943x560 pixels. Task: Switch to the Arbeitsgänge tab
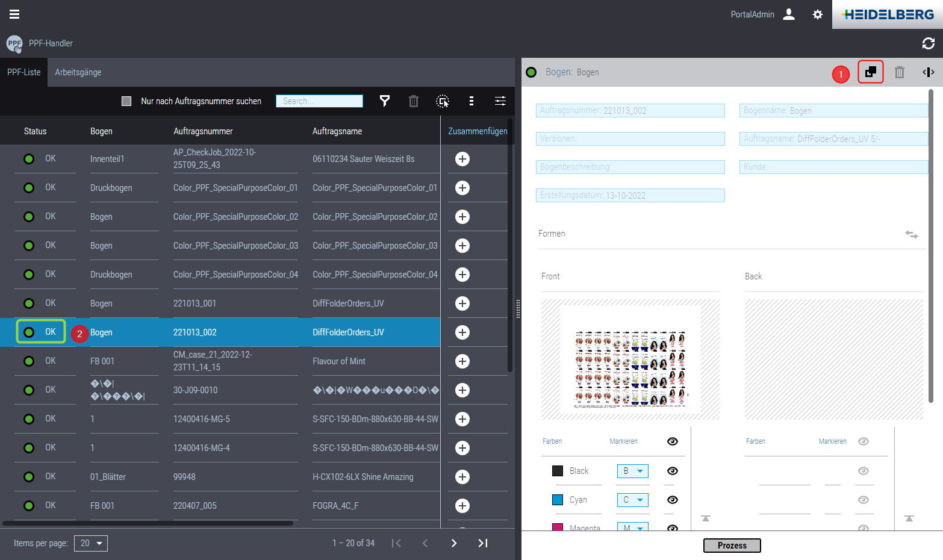[78, 72]
